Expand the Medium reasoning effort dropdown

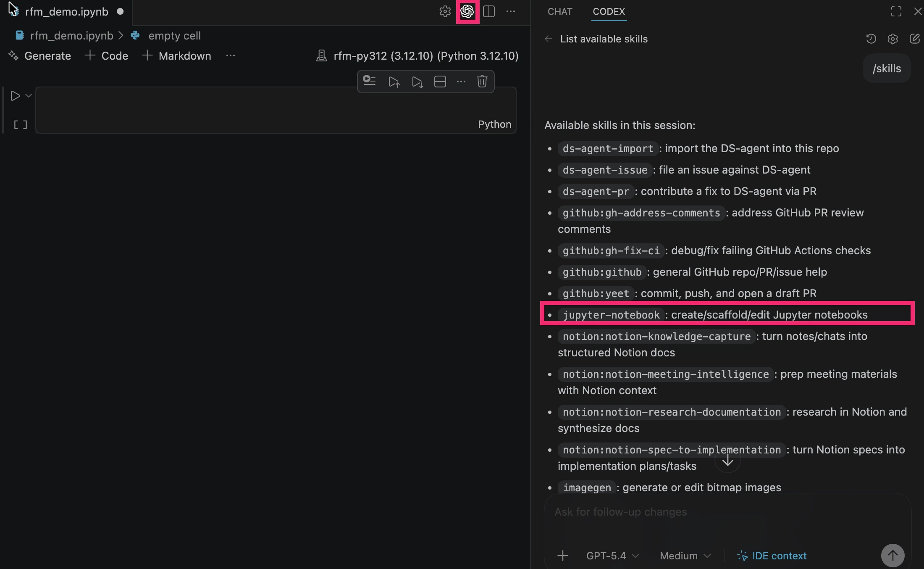685,556
